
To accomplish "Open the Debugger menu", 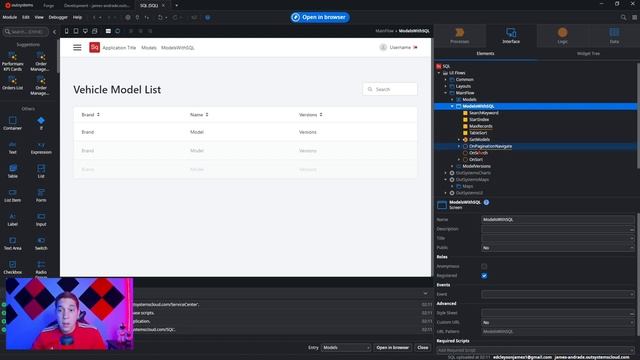I will tap(58, 18).
